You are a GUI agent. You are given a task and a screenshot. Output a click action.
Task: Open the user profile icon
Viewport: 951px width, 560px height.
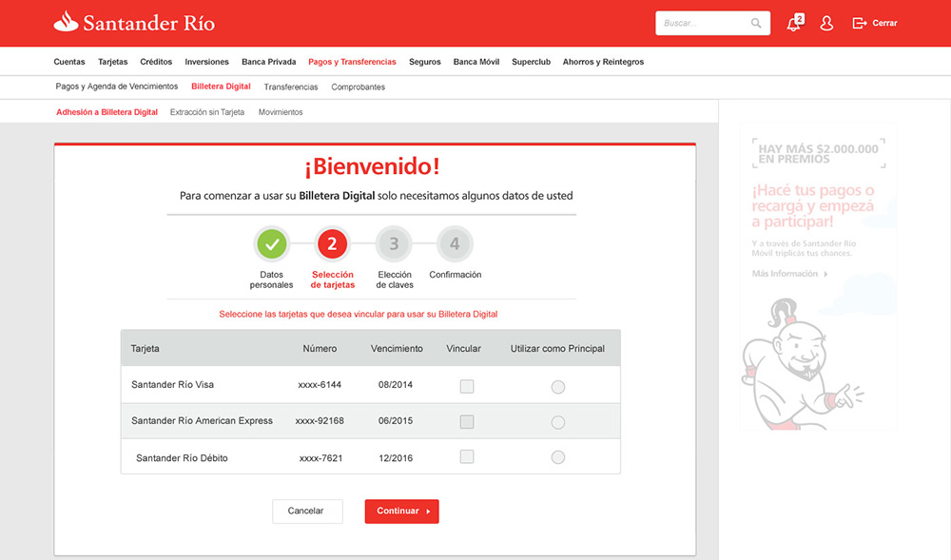pyautogui.click(x=826, y=24)
